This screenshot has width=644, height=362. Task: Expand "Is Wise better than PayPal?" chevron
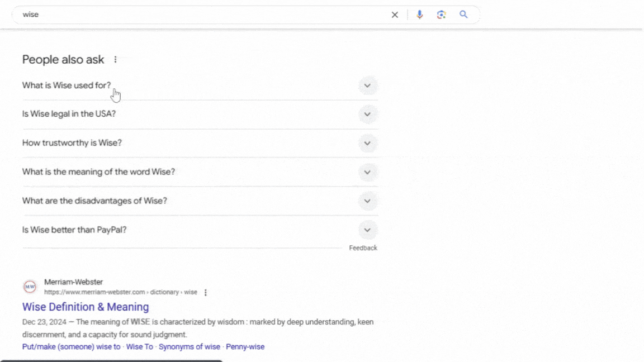coord(367,230)
